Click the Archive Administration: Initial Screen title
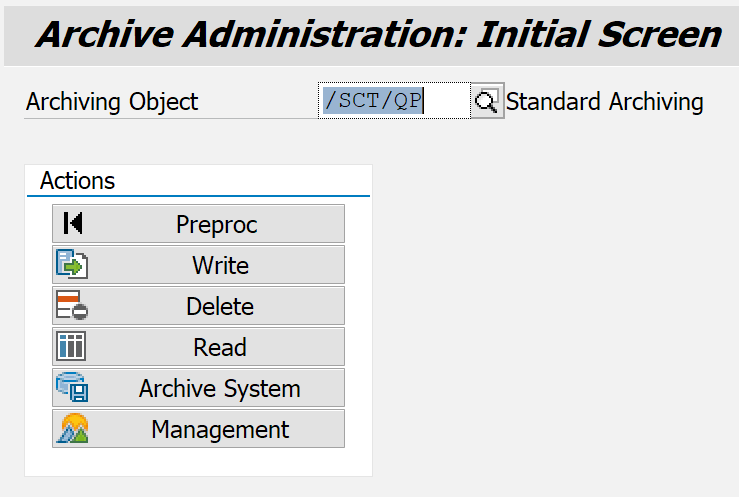 tap(378, 35)
